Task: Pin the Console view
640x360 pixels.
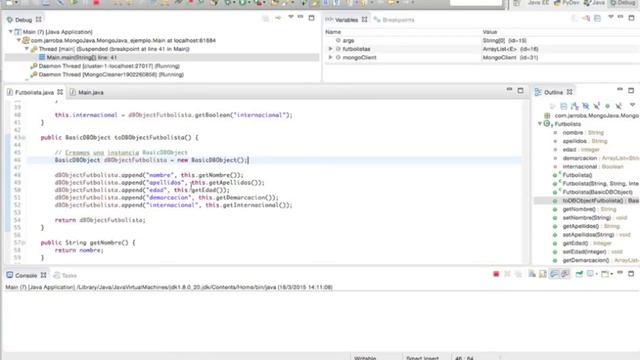Action: pyautogui.click(x=579, y=274)
